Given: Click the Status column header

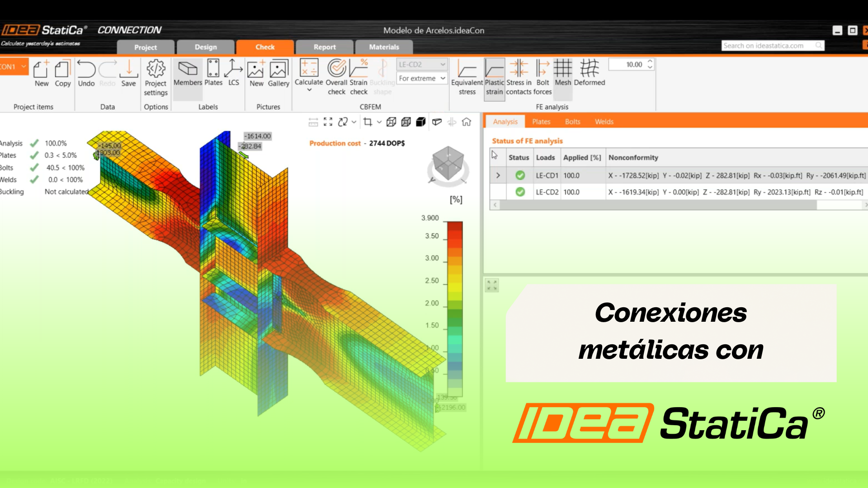Looking at the screenshot, I should click(x=519, y=157).
